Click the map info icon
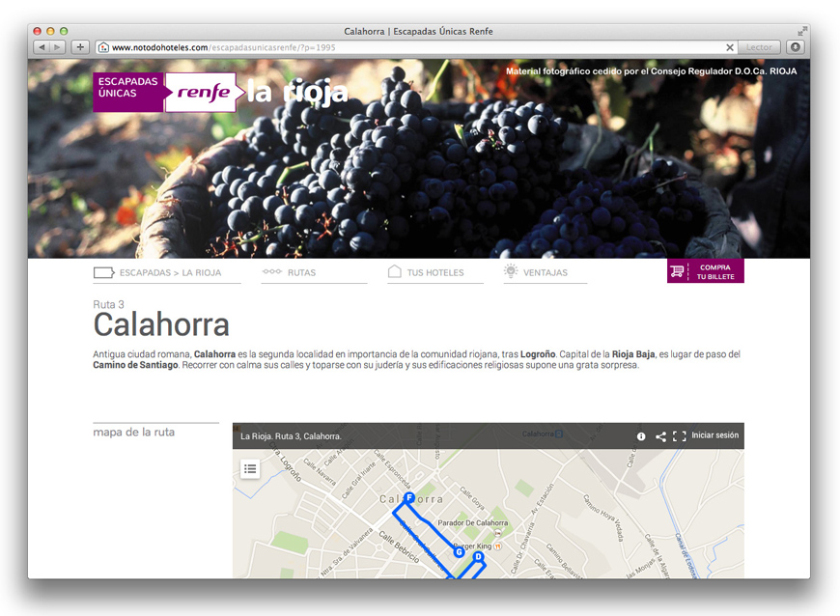 641,436
